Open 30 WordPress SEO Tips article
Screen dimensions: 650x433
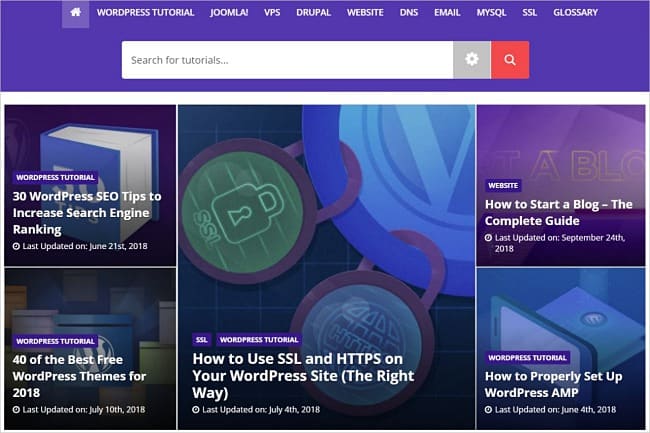[87, 213]
